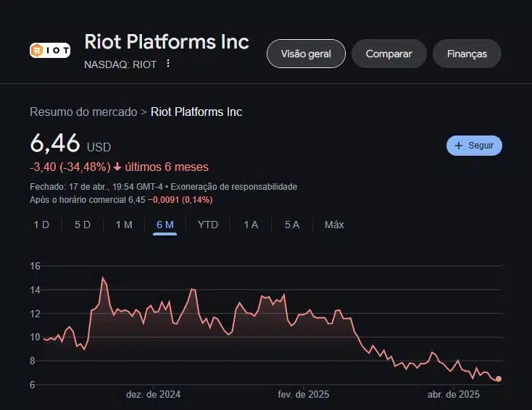The image size is (532, 410).
Task: Select the 1 D time range
Action: (x=41, y=225)
